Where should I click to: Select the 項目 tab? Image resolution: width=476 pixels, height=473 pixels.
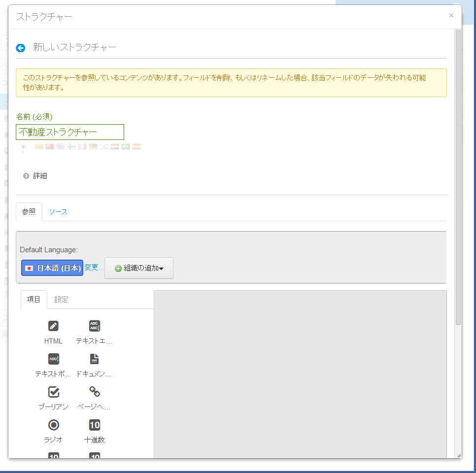click(x=34, y=300)
